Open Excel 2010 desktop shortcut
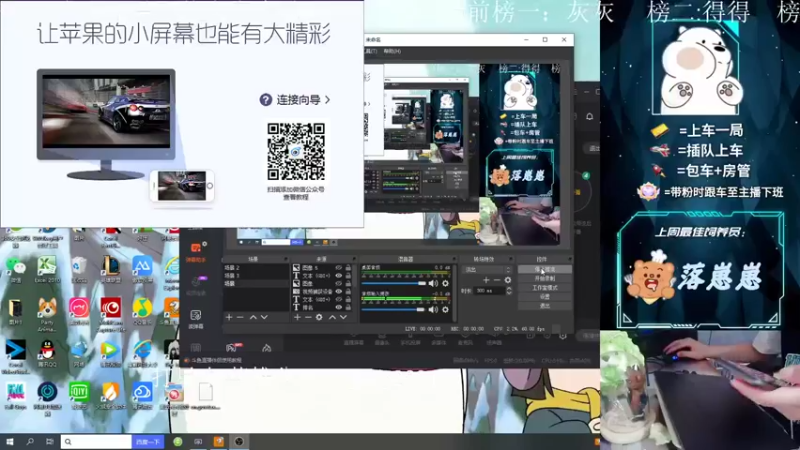Image resolution: width=800 pixels, height=450 pixels. click(47, 269)
